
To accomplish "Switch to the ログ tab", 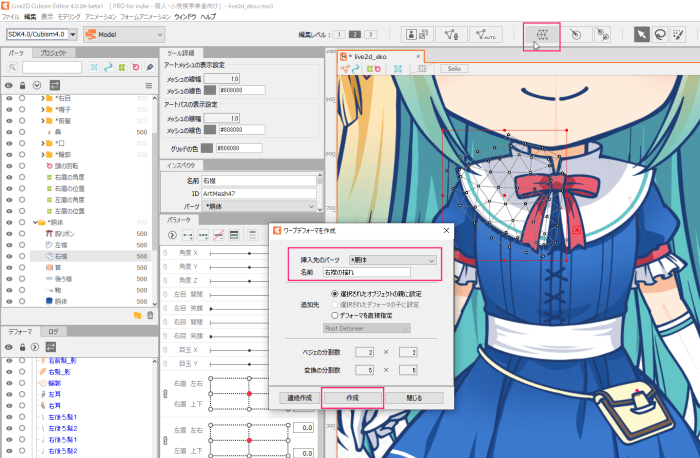I will click(53, 331).
